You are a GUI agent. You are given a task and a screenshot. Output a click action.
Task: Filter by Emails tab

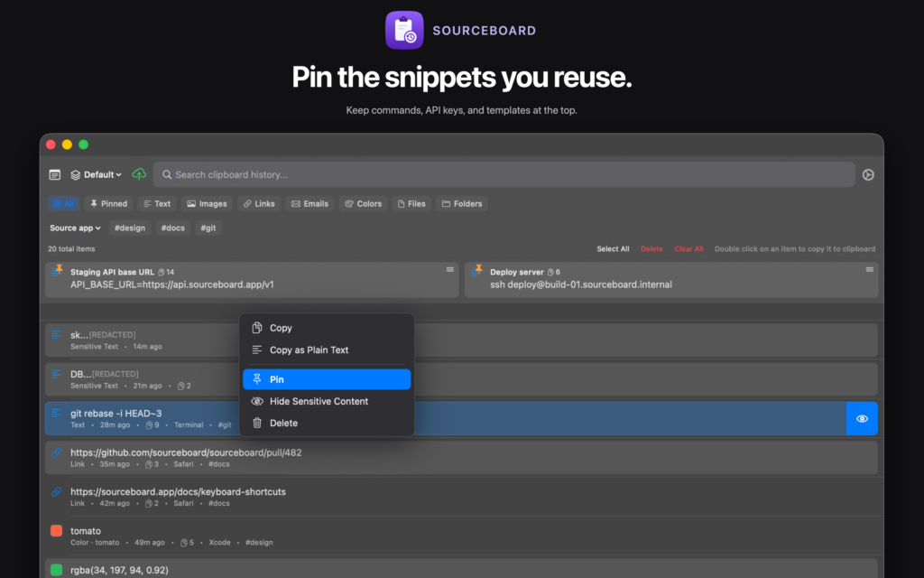point(310,203)
